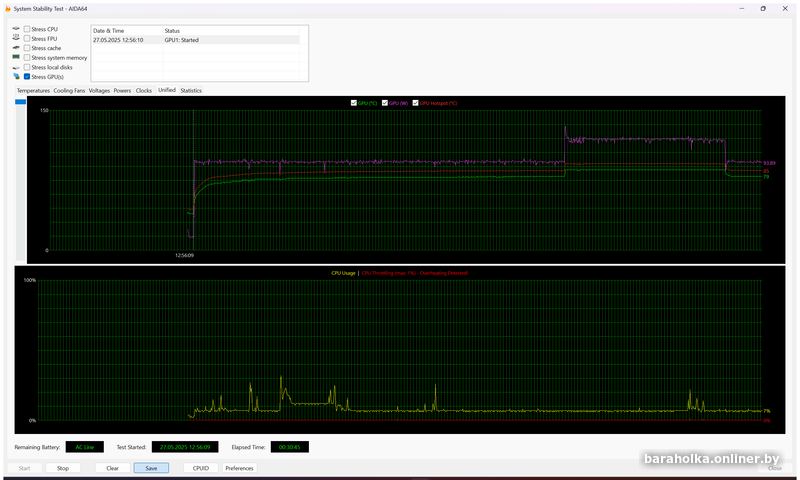Select the Unified tab
The height and width of the screenshot is (480, 800).
167,90
